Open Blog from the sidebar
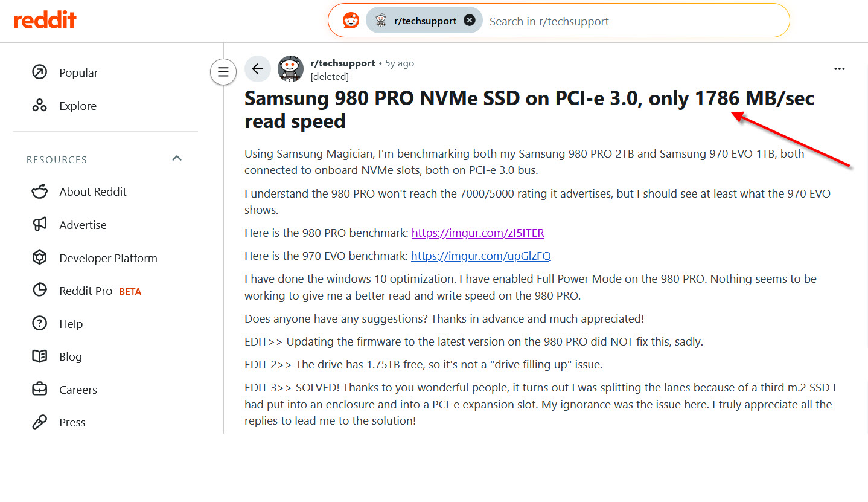Viewport: 868px width, 502px height. [x=70, y=356]
